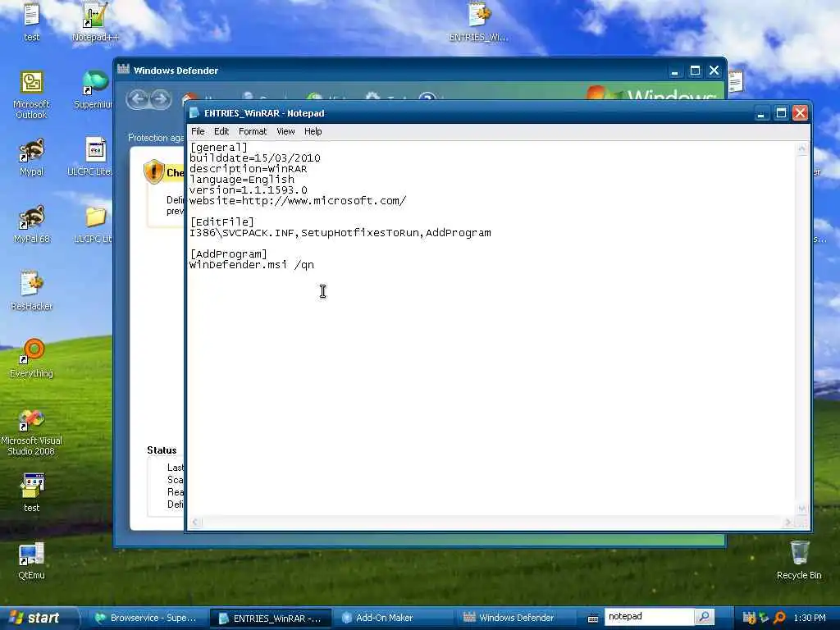Click the Windows Defender tray icon
840x630 pixels.
(749, 617)
